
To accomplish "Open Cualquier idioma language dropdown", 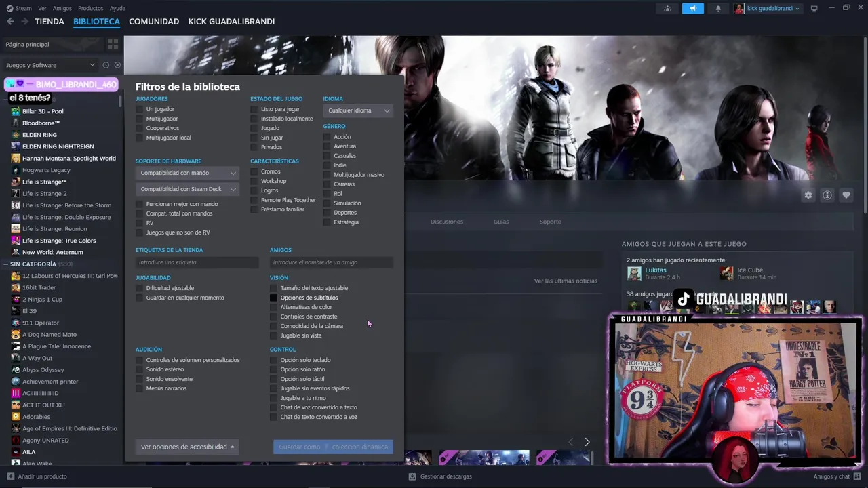I will pos(358,110).
